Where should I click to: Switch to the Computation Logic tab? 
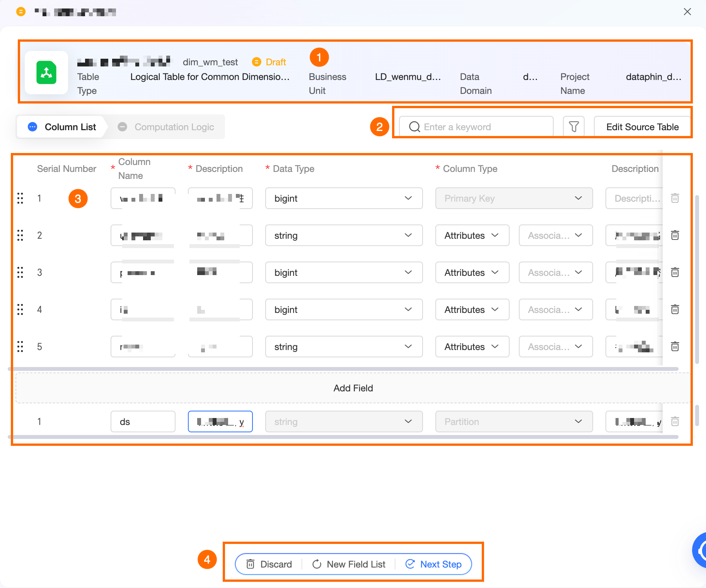166,127
